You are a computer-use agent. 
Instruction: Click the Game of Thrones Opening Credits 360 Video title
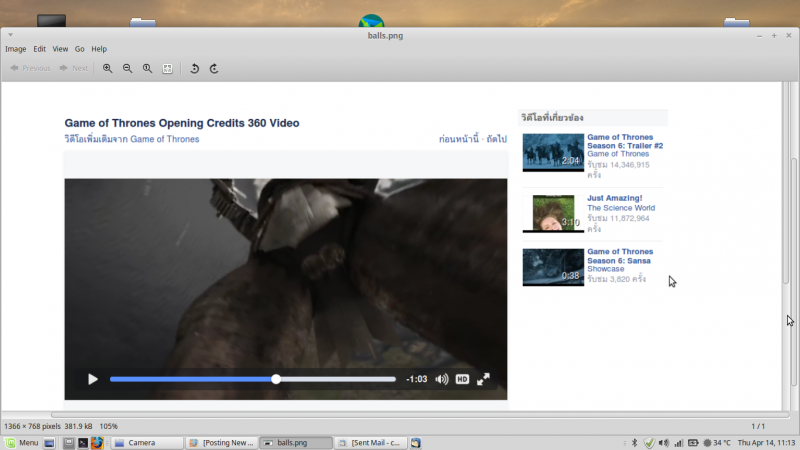[182, 123]
